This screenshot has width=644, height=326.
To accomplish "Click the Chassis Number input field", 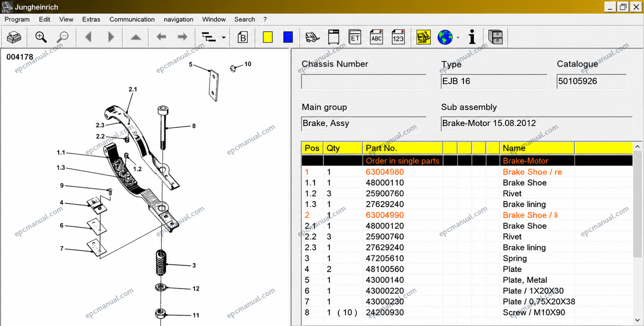I will pyautogui.click(x=364, y=81).
